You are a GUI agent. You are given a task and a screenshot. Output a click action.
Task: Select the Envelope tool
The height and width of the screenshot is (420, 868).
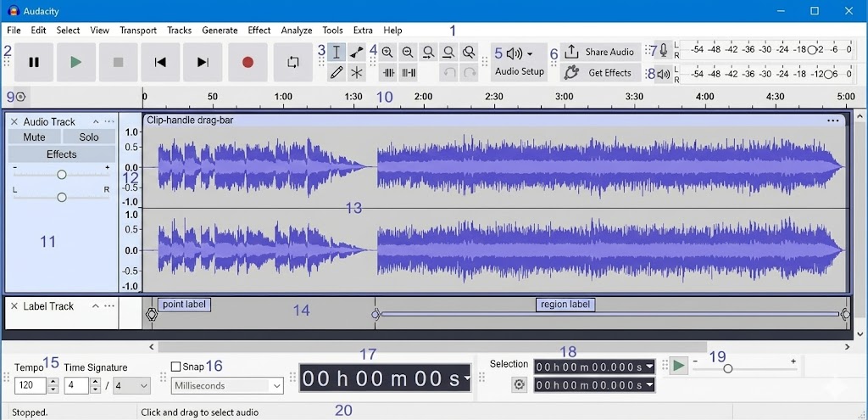(x=357, y=53)
